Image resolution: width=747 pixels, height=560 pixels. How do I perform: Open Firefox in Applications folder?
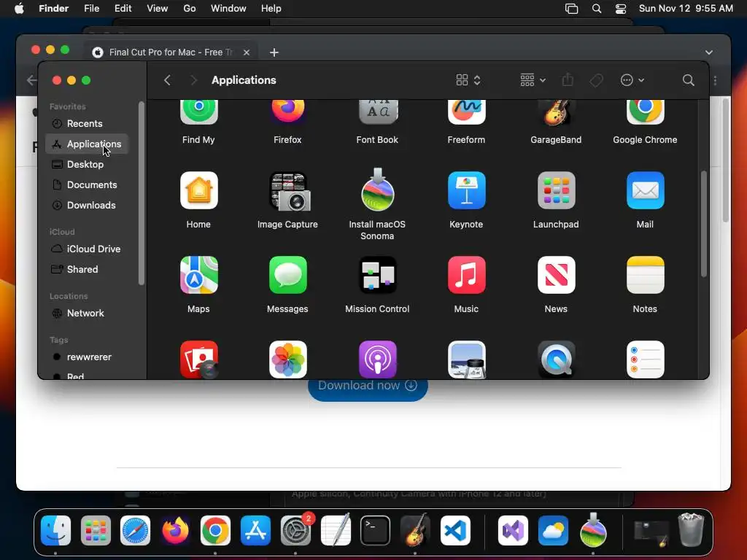click(287, 112)
